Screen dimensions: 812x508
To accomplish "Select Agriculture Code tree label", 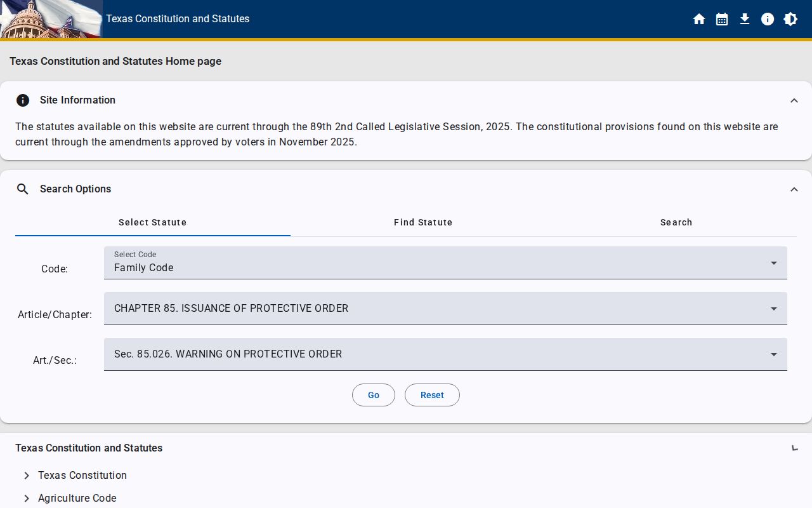I will point(77,498).
